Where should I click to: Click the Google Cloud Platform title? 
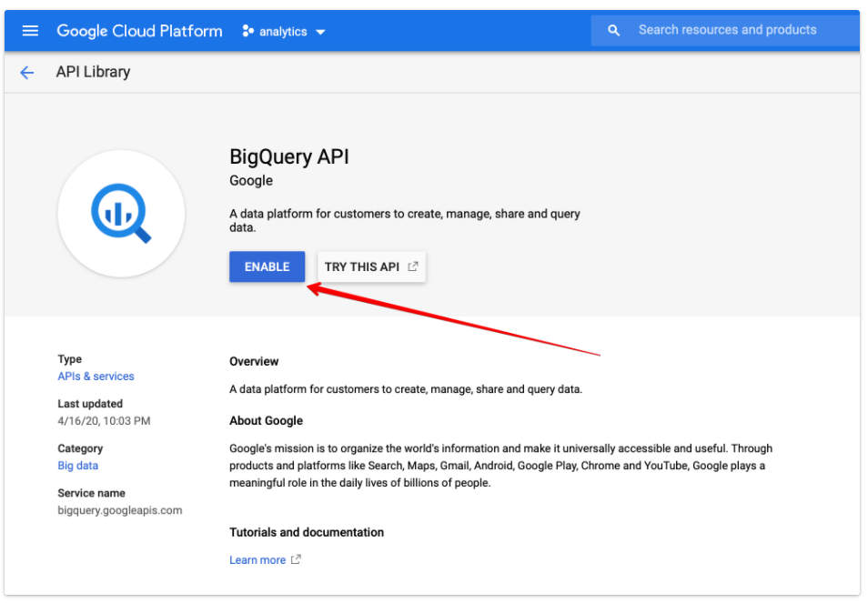pos(139,31)
